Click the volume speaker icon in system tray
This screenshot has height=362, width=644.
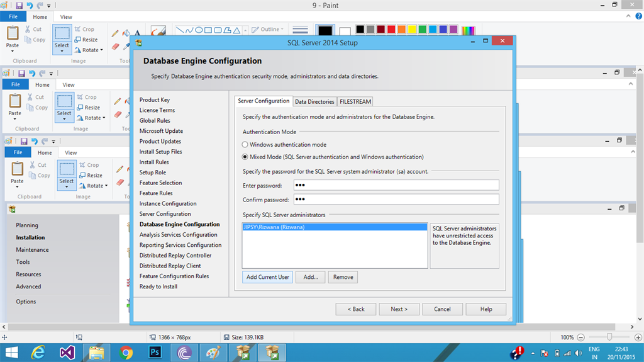pos(579,353)
